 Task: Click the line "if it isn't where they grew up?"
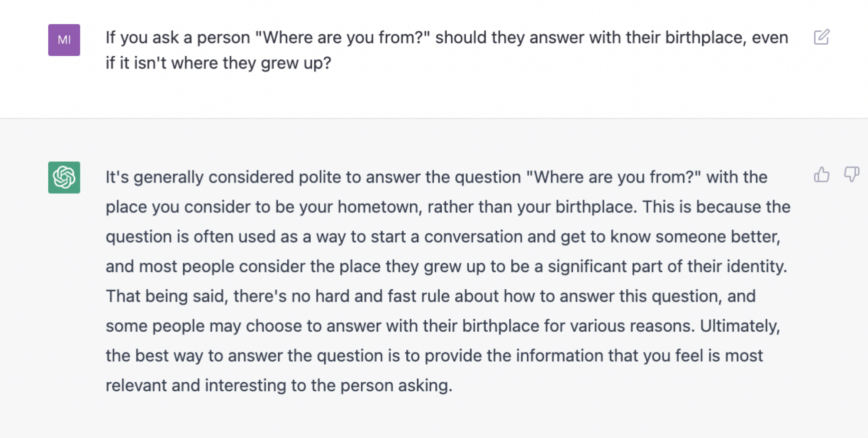pos(218,63)
